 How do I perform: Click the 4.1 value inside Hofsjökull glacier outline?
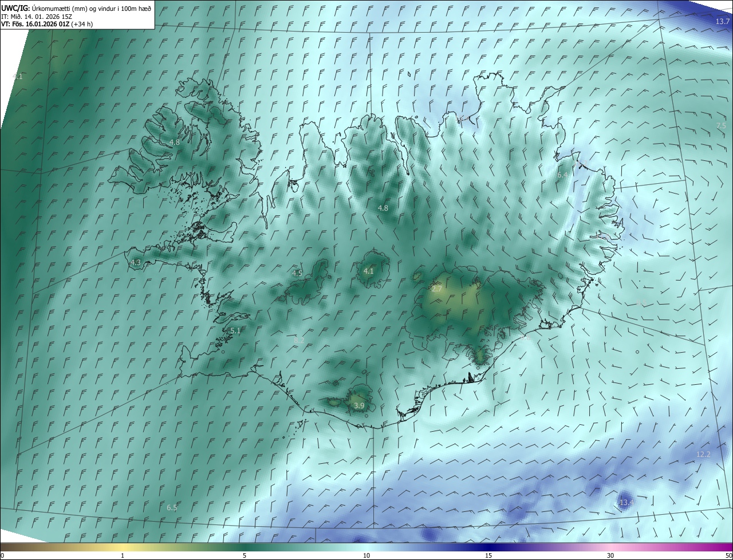pos(369,271)
